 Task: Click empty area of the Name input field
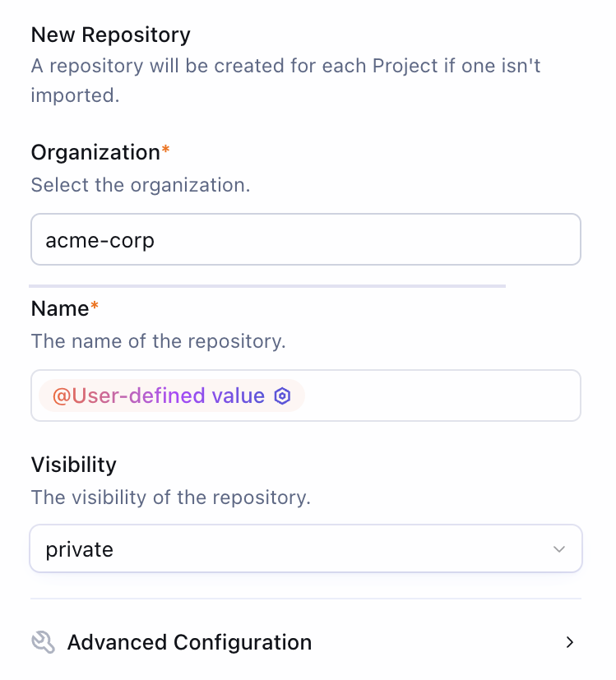click(x=444, y=396)
